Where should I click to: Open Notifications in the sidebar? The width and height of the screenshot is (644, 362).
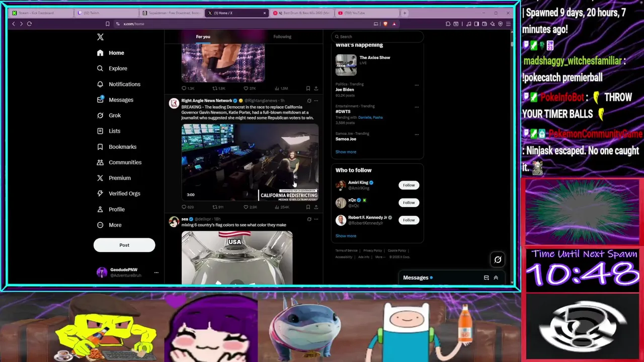[x=119, y=84]
